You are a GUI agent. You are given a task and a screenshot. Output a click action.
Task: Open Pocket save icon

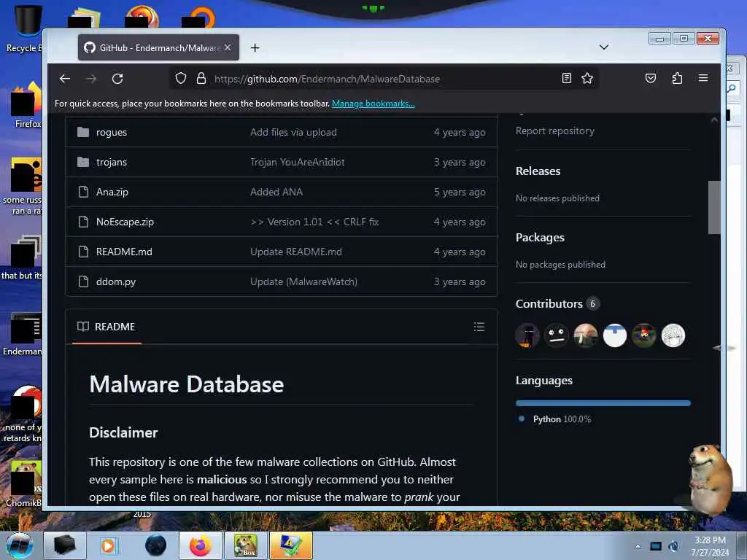pos(651,79)
